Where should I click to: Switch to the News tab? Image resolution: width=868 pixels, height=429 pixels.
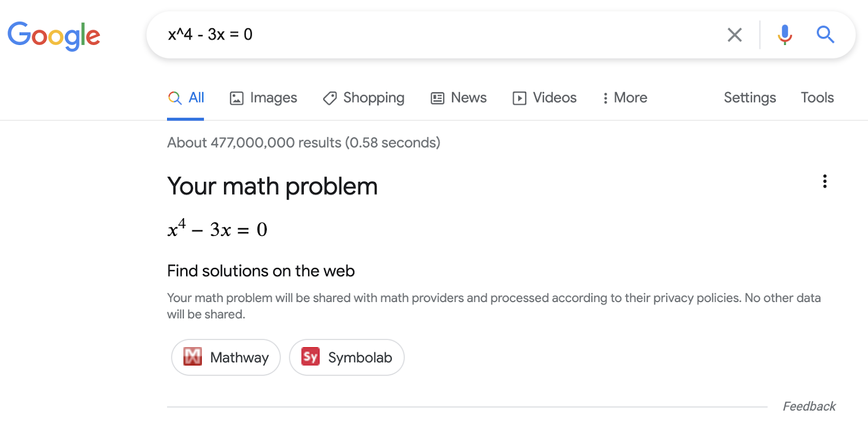pyautogui.click(x=458, y=98)
